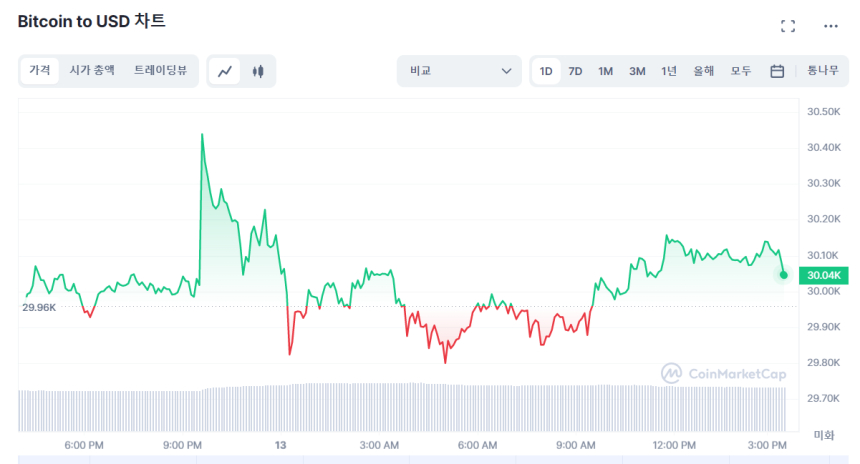
Task: Open the calendar date range picker
Action: point(777,71)
